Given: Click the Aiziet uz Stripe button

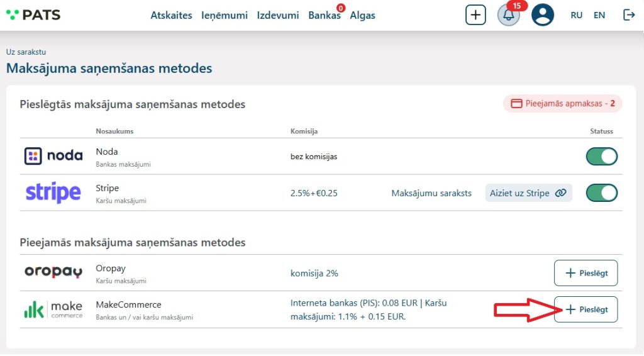Looking at the screenshot, I should click(x=528, y=193).
